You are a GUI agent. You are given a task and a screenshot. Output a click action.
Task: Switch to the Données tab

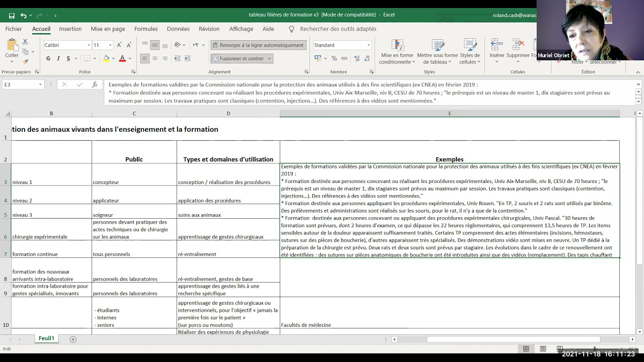click(178, 29)
